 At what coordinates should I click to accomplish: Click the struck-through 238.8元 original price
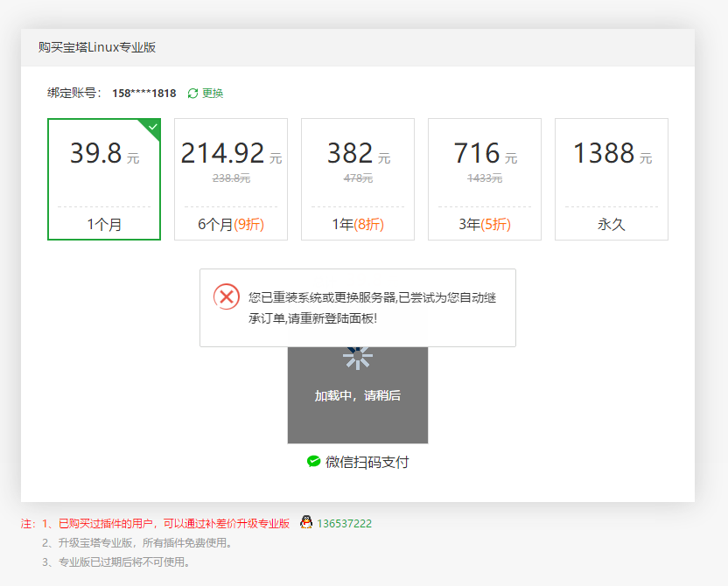tap(231, 178)
